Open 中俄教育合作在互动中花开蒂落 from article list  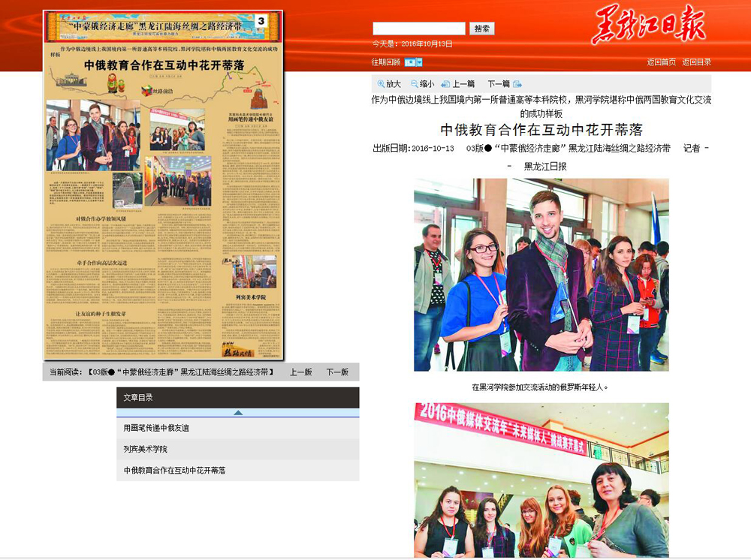174,471
